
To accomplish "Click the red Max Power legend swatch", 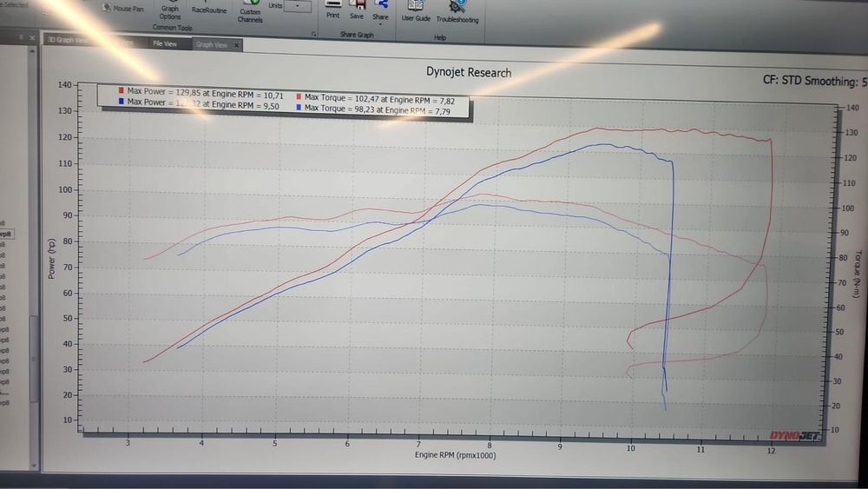I will click(121, 90).
